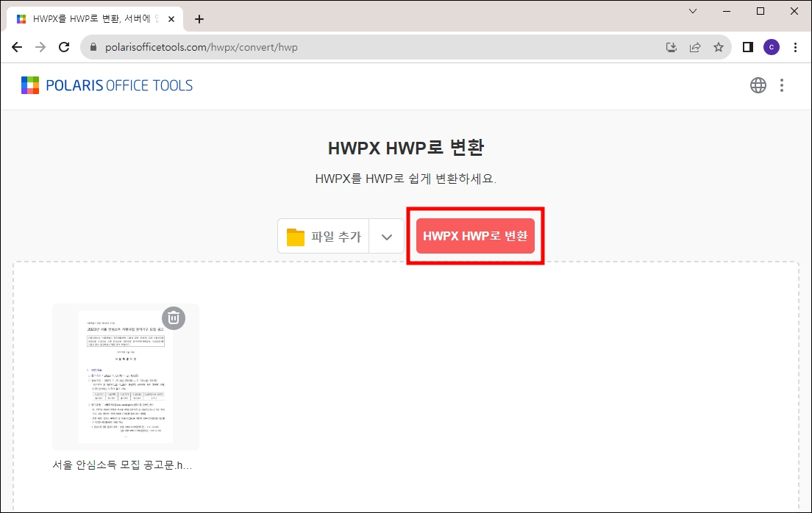
Task: Delete the uploaded file with trash icon
Action: pyautogui.click(x=174, y=318)
